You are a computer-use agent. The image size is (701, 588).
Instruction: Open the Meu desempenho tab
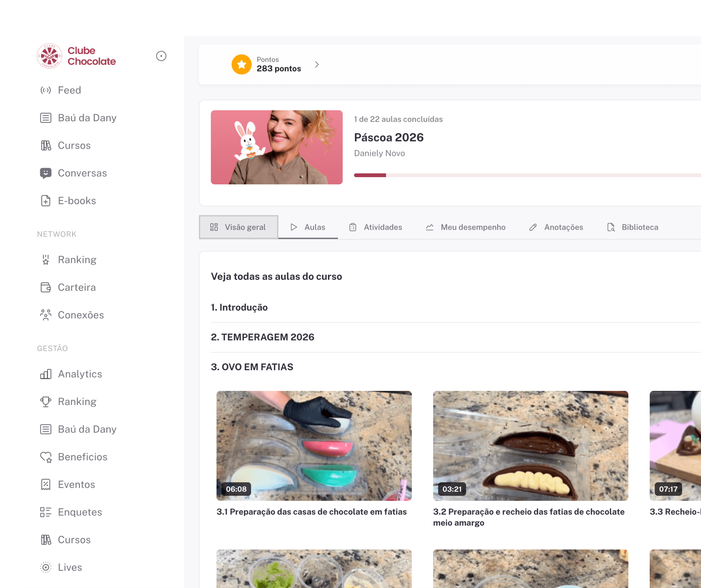pyautogui.click(x=466, y=227)
